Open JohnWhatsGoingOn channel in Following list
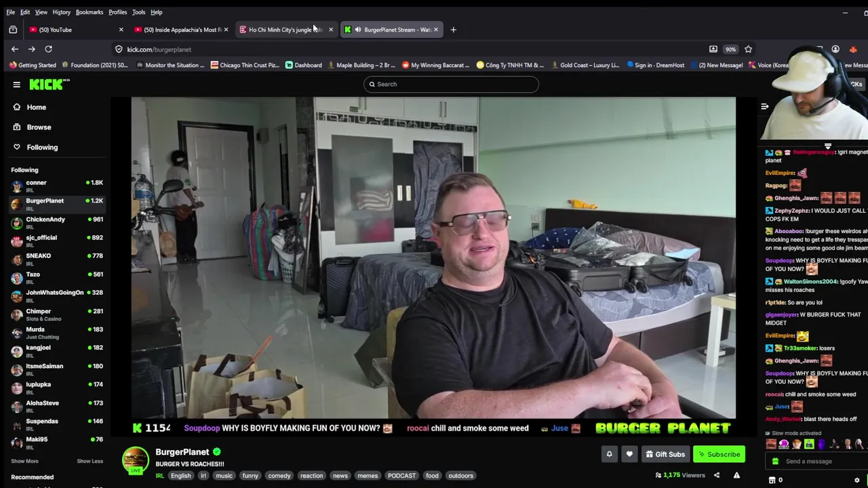 [57, 296]
